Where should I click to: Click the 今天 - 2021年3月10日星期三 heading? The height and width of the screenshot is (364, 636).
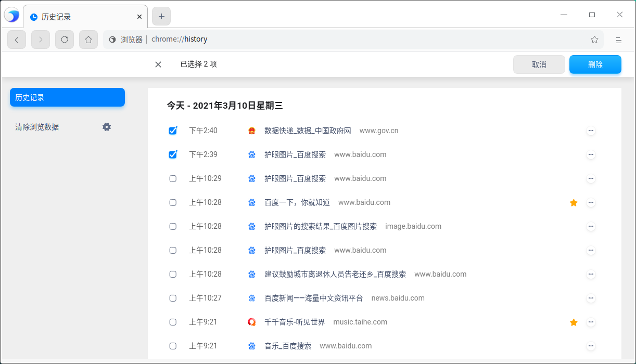point(225,106)
